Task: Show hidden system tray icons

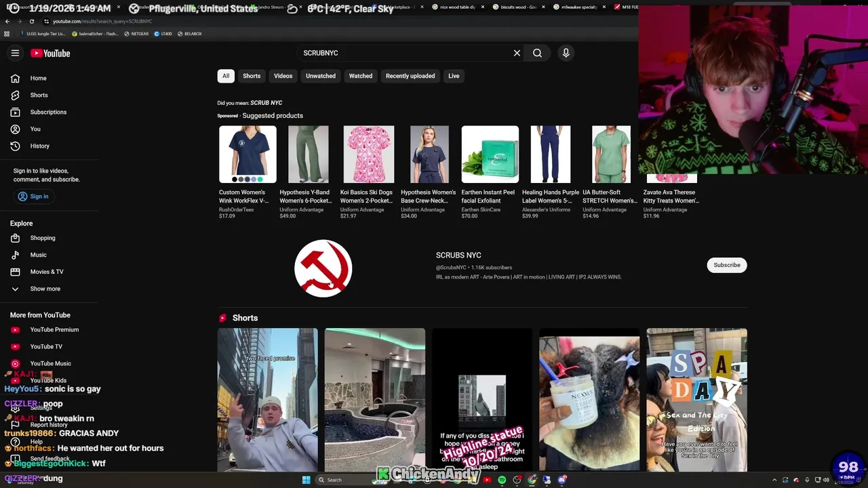Action: pos(774,480)
